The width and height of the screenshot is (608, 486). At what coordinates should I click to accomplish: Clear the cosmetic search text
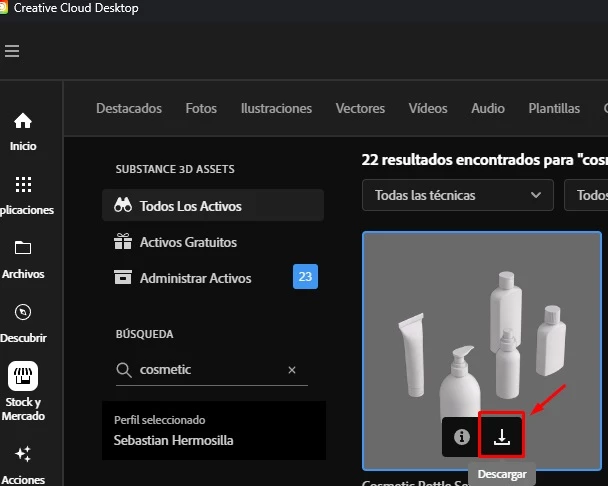coord(292,370)
